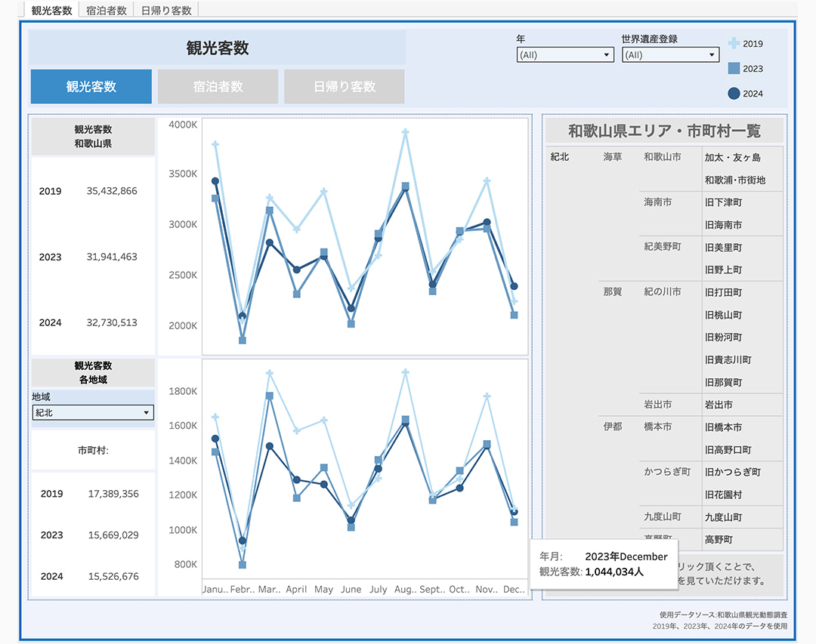Click the 2023 square legend icon
This screenshot has height=644, width=816.
pos(734,69)
